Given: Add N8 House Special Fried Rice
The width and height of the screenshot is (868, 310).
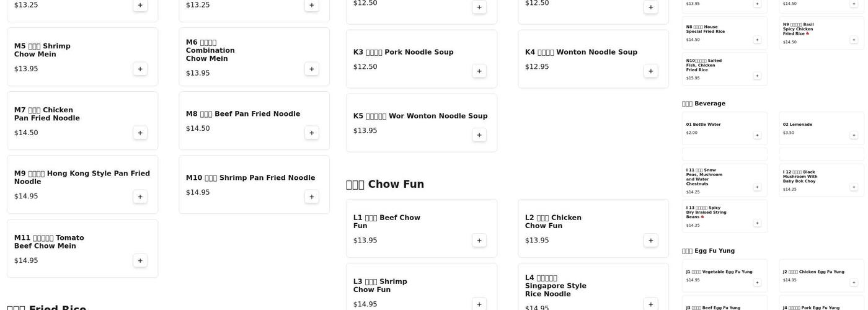Looking at the screenshot, I should point(757,40).
